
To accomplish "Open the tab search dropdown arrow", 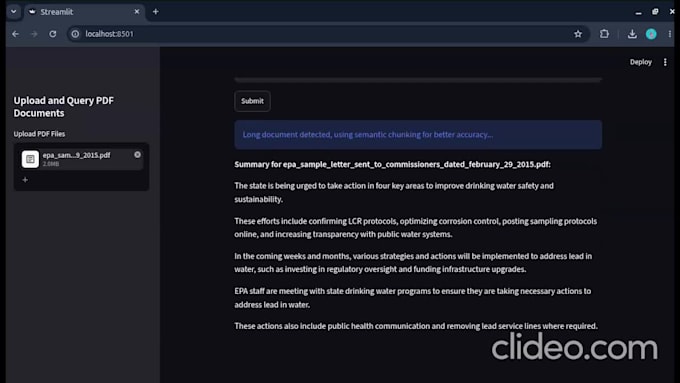I will pyautogui.click(x=13, y=12).
